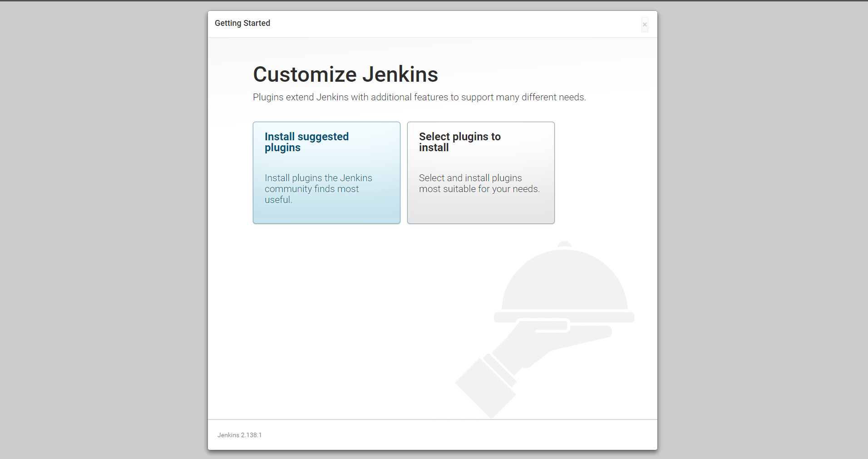Choose Install suggested plugins option

coord(326,173)
